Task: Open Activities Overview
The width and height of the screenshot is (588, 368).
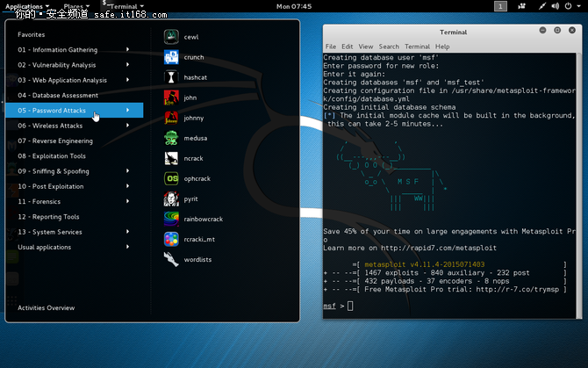Action: [x=47, y=307]
